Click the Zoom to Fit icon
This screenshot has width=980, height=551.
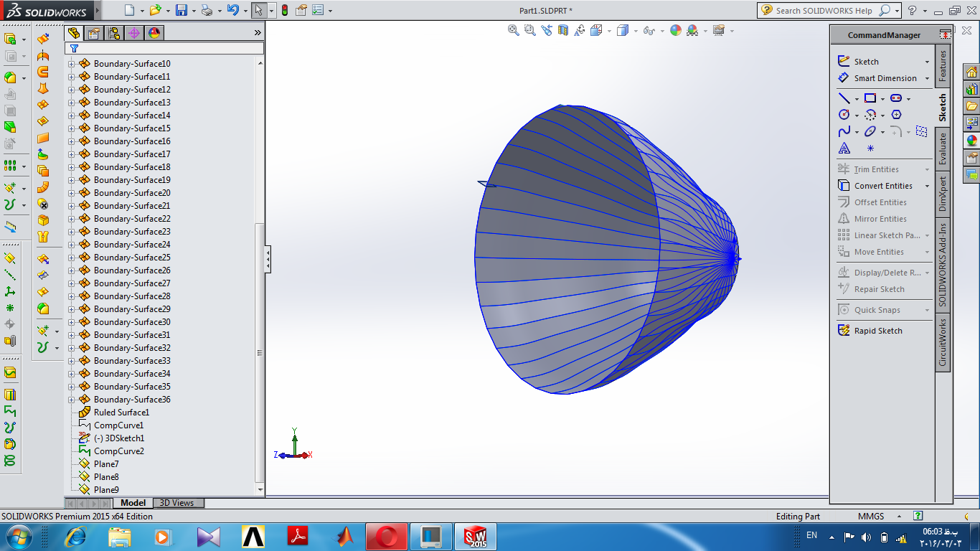coord(513,30)
